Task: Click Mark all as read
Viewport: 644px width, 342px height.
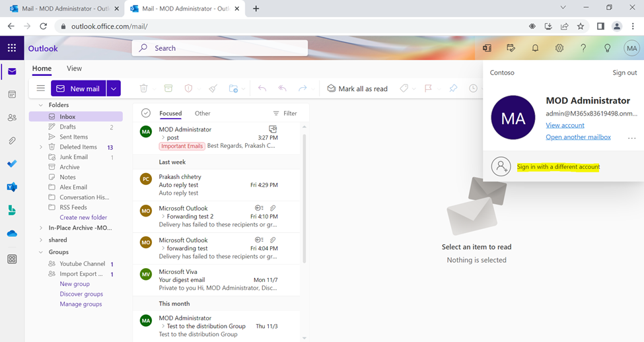Action: 357,88
